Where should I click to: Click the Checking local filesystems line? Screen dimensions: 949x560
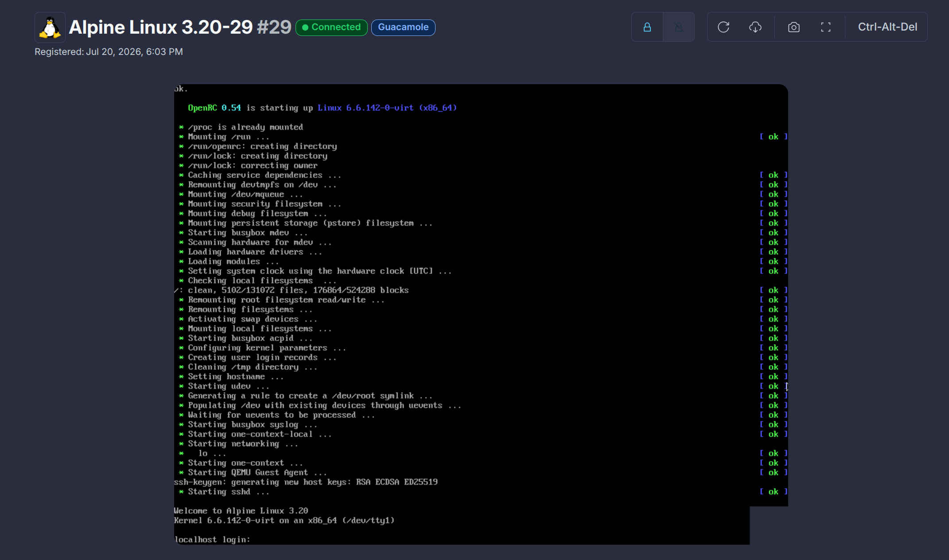click(257, 280)
